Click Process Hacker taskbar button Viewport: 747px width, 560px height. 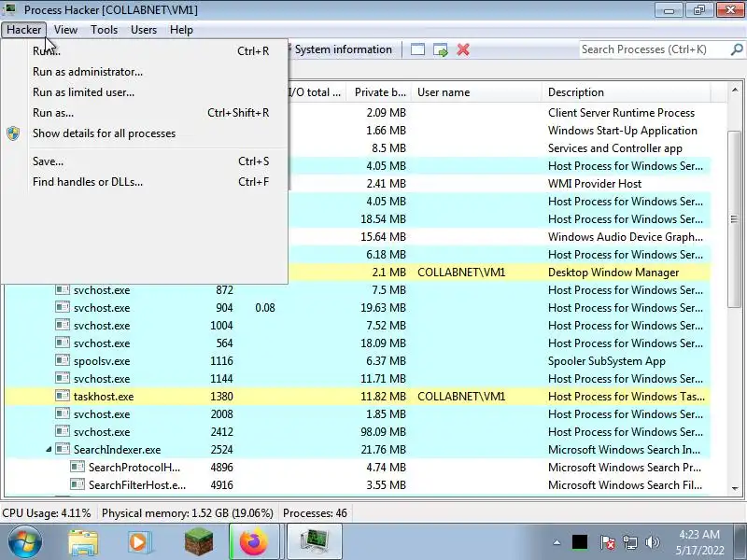click(x=315, y=542)
